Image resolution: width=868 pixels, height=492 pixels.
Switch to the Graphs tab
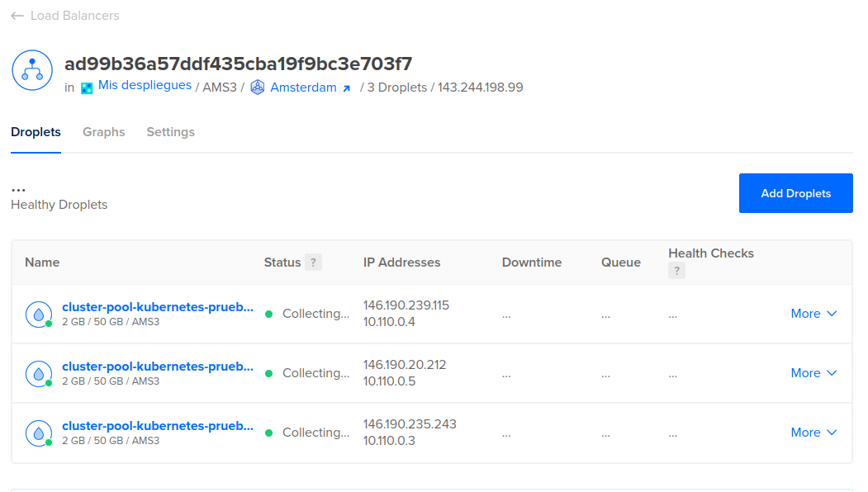click(x=104, y=132)
